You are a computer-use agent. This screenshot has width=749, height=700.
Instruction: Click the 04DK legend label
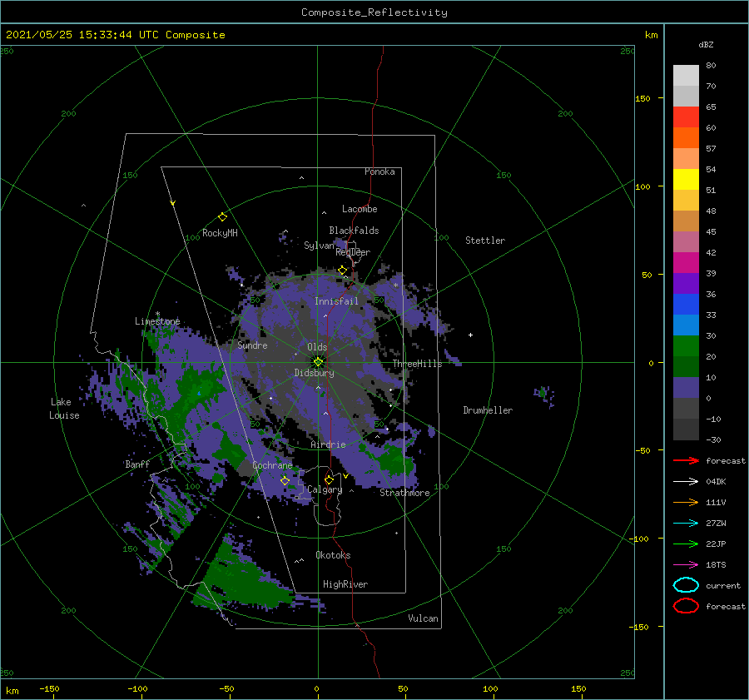(x=716, y=482)
